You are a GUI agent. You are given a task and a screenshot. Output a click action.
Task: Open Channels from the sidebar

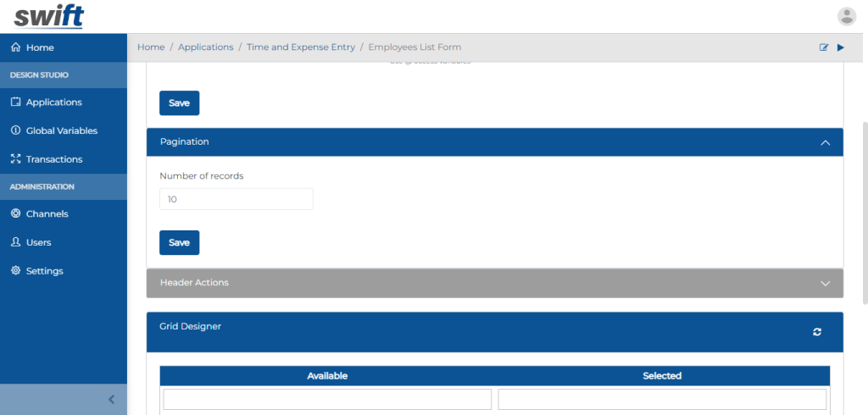[47, 213]
